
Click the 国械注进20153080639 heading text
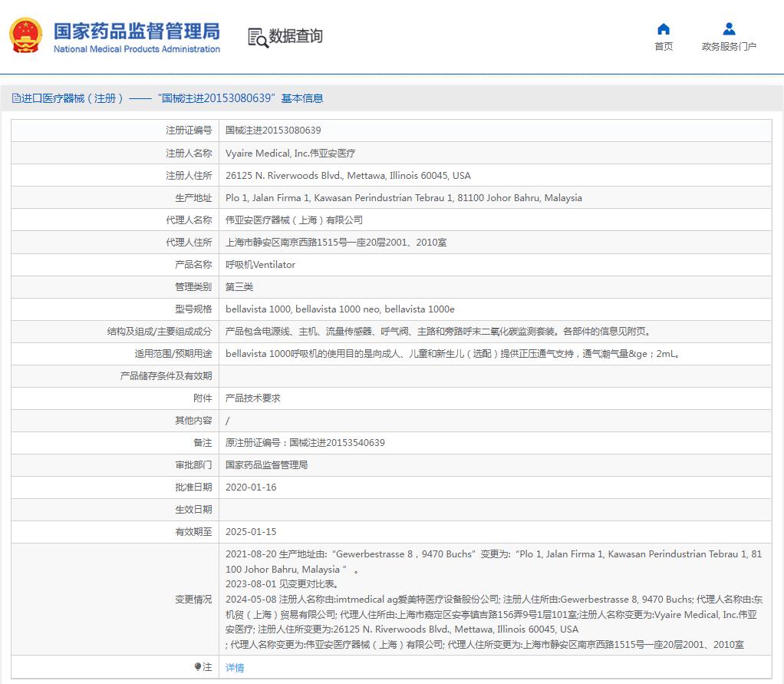coord(217,98)
